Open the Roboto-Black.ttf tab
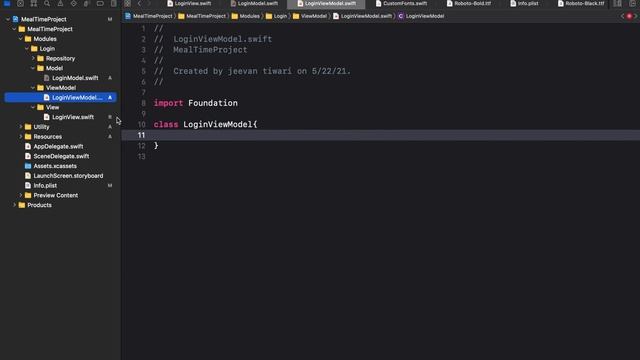Viewport: 640px width, 360px height. (x=581, y=3)
